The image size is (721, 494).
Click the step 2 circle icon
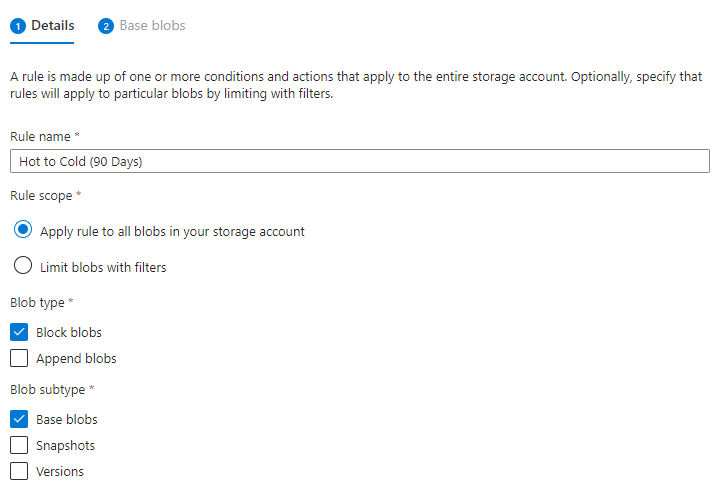[106, 26]
